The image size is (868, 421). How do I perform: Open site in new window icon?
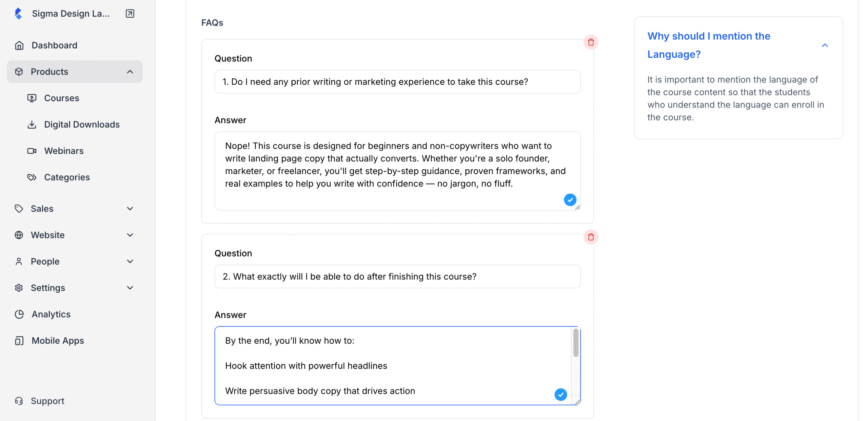[130, 14]
